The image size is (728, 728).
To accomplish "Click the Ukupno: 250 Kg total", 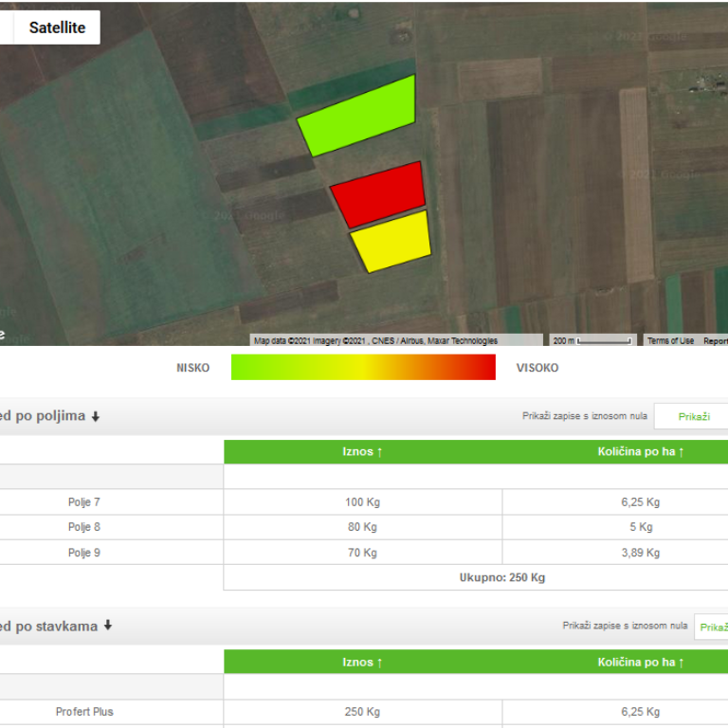I will point(501,577).
